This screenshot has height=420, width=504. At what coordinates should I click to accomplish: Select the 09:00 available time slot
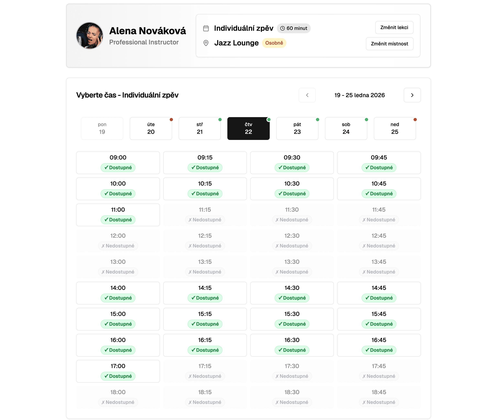pos(118,163)
